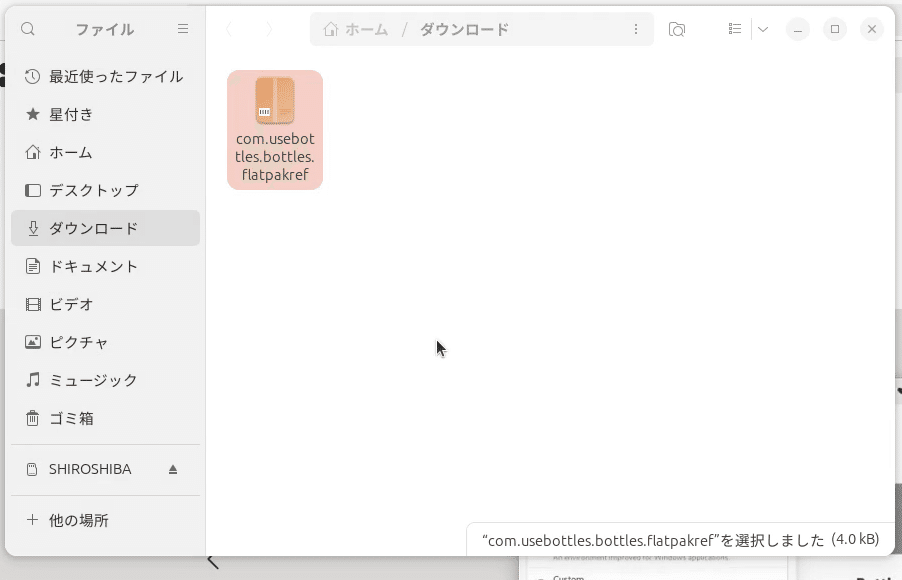
Task: Open ミュージック folder in sidebar
Action: tap(105, 380)
